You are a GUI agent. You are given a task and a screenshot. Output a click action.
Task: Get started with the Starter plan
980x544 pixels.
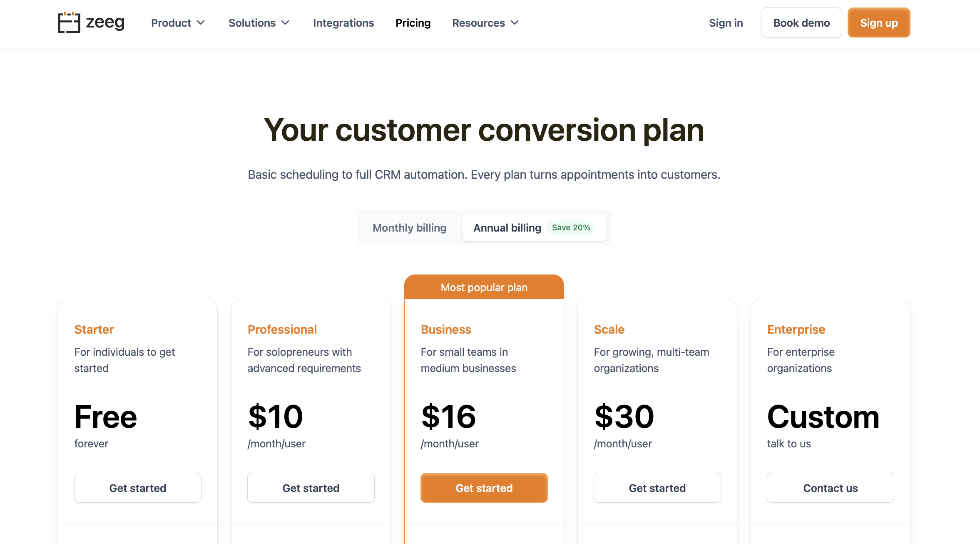pos(137,488)
